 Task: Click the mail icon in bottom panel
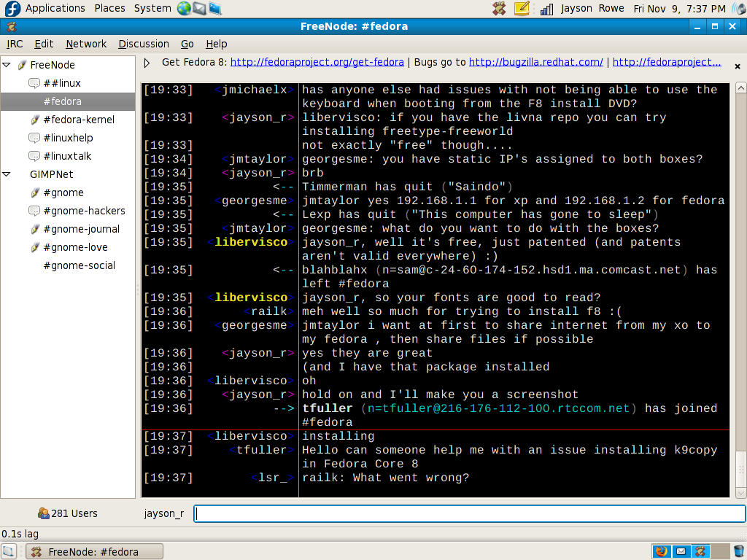[681, 551]
